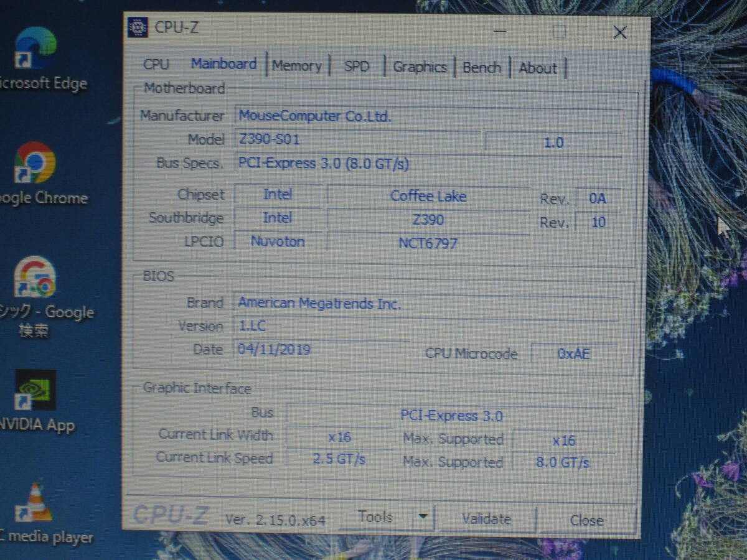Click the southbridge vendor Intel field
747x560 pixels.
pyautogui.click(x=278, y=218)
